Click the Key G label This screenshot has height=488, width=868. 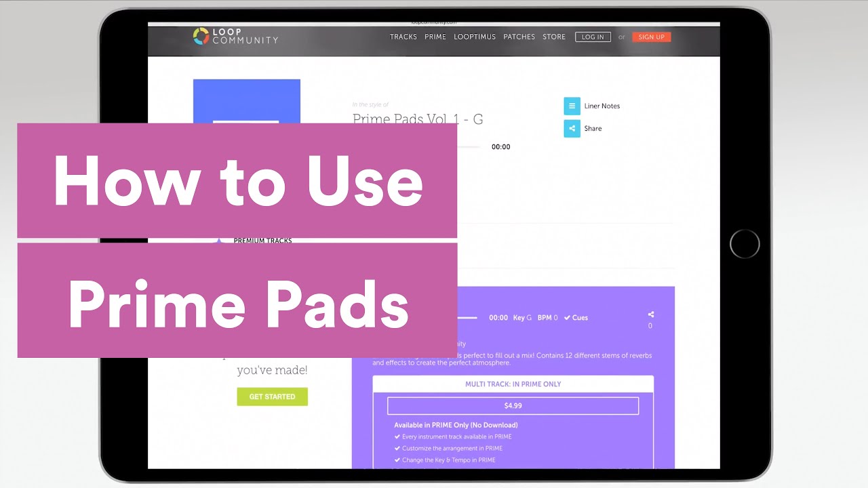click(522, 317)
